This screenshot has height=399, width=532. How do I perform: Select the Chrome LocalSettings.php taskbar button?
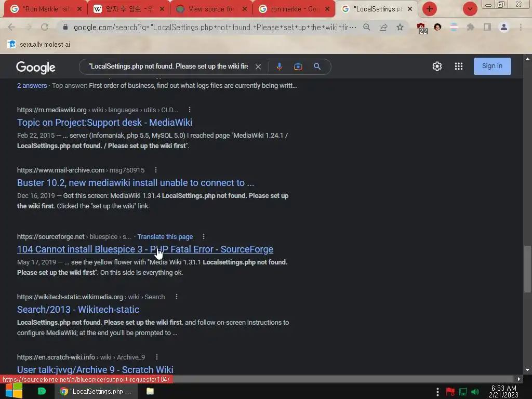coord(96,391)
